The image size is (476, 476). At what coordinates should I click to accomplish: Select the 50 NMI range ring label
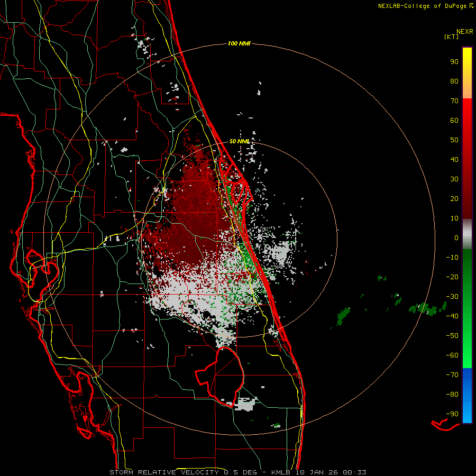pos(239,141)
